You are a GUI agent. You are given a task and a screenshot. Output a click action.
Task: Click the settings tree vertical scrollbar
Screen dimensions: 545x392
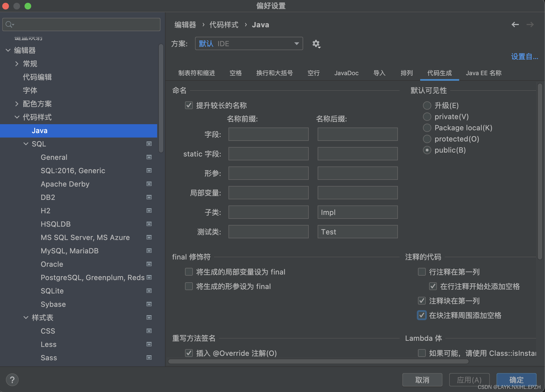(161, 98)
